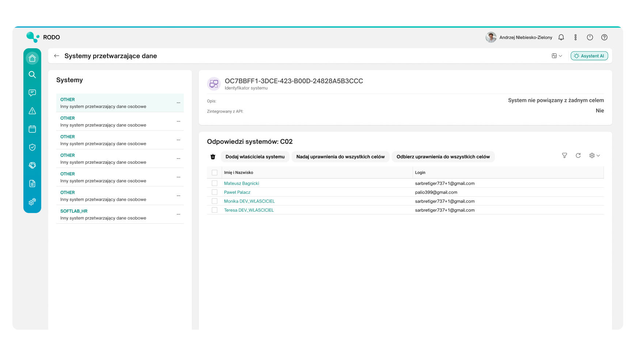Open the notifications bell icon
The width and height of the screenshot is (636, 364).
(561, 37)
